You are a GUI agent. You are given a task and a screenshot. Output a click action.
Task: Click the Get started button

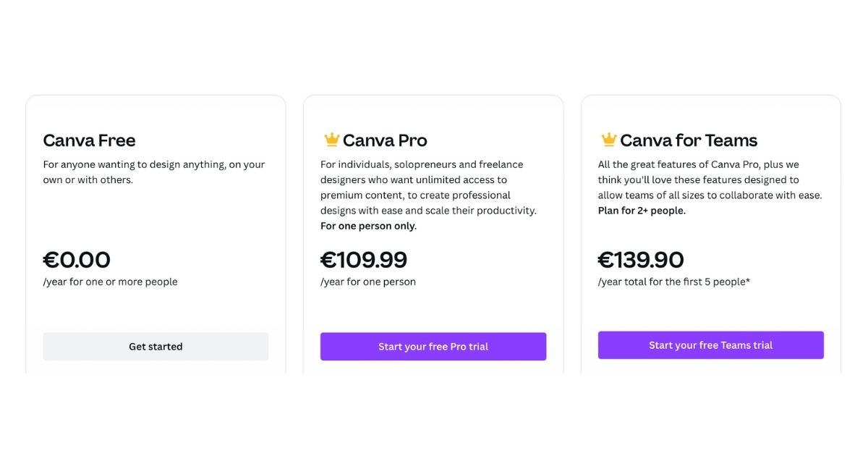(x=156, y=346)
